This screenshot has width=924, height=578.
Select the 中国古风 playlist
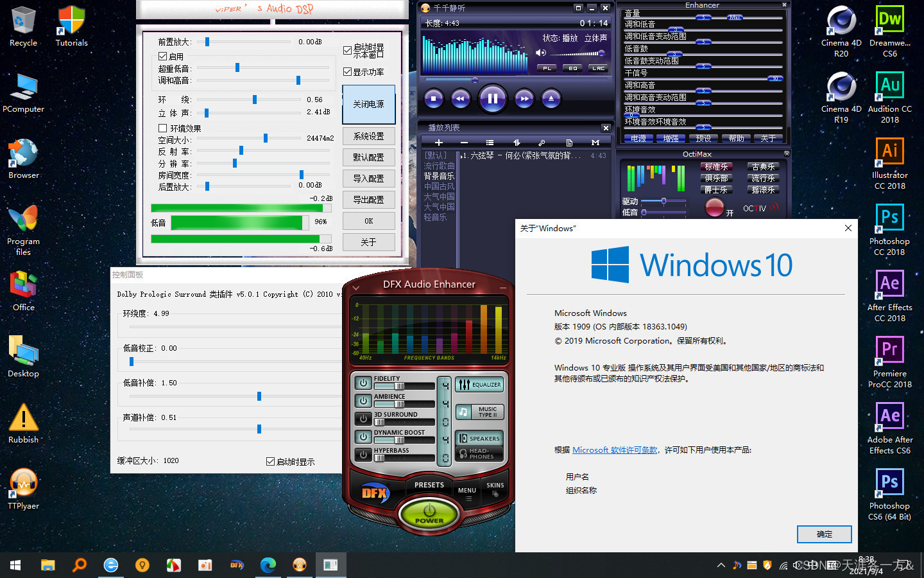(x=440, y=186)
